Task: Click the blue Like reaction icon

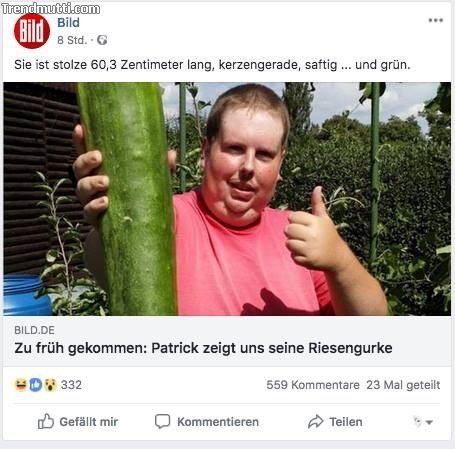Action: point(35,385)
